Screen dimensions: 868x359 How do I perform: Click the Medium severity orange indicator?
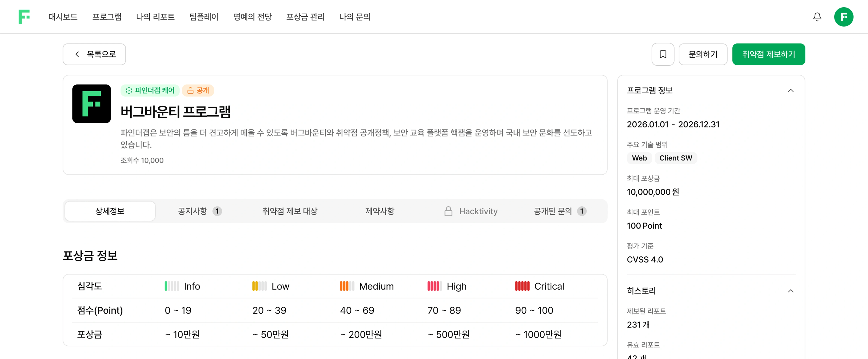[347, 286]
